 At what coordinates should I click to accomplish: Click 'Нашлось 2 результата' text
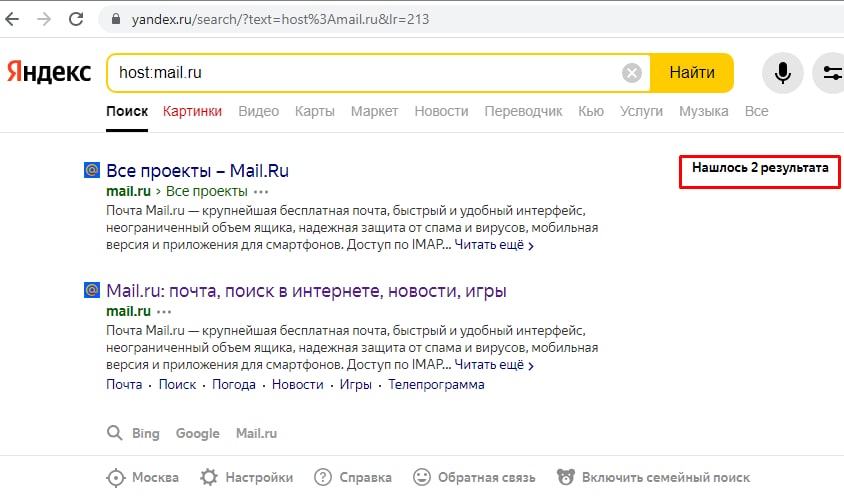(760, 168)
